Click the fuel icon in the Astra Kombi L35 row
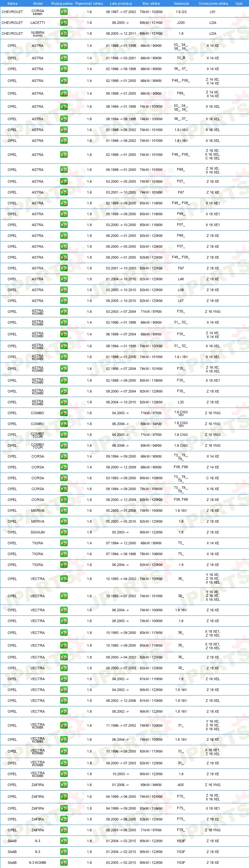 [x=64, y=402]
